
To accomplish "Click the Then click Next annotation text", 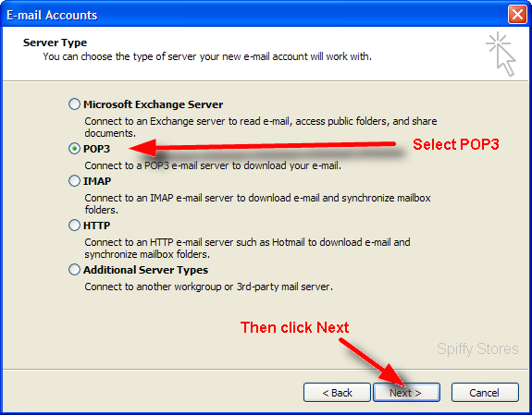I will 294,327.
